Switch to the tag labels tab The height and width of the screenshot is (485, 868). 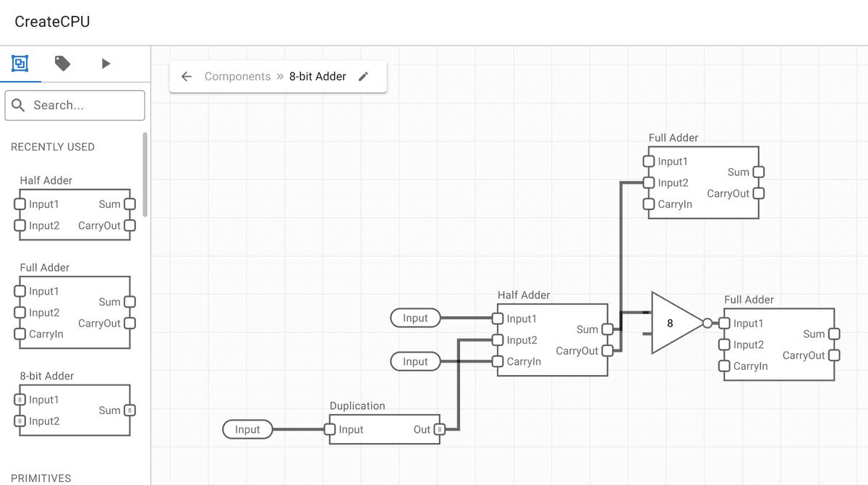(x=63, y=64)
